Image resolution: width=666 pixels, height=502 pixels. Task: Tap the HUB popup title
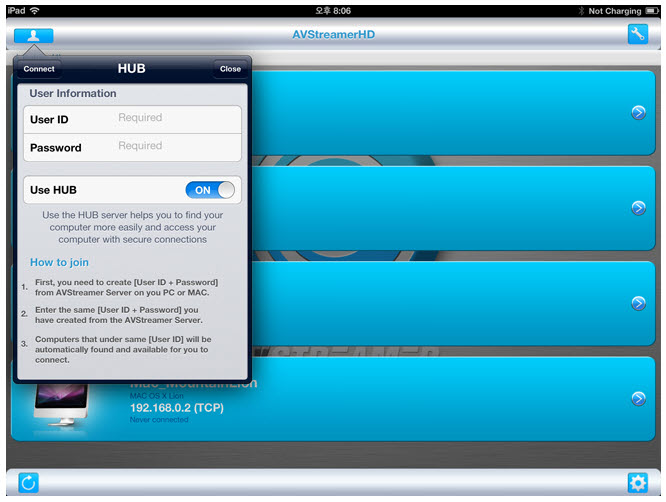tap(132, 68)
